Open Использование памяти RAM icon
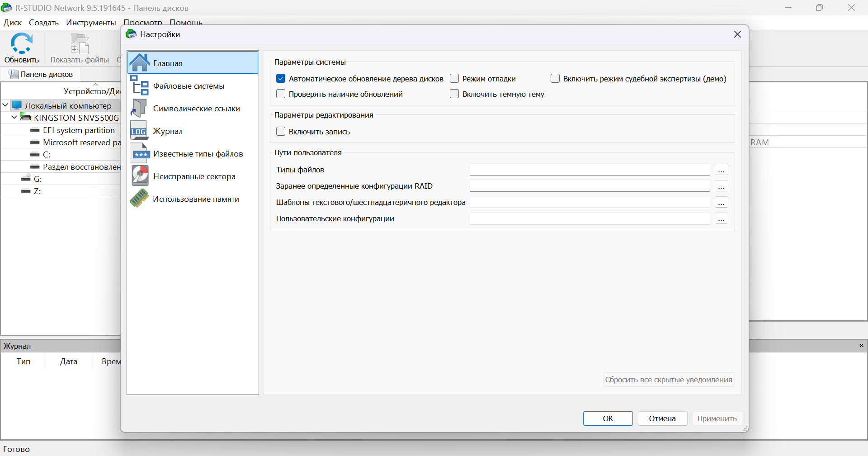The height and width of the screenshot is (456, 868). 139,199
